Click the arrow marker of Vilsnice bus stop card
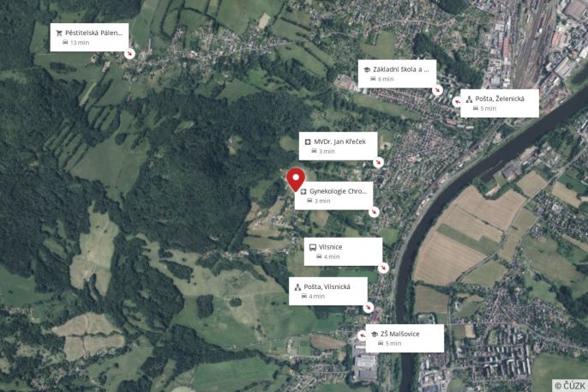588x392 pixels. coord(383,268)
